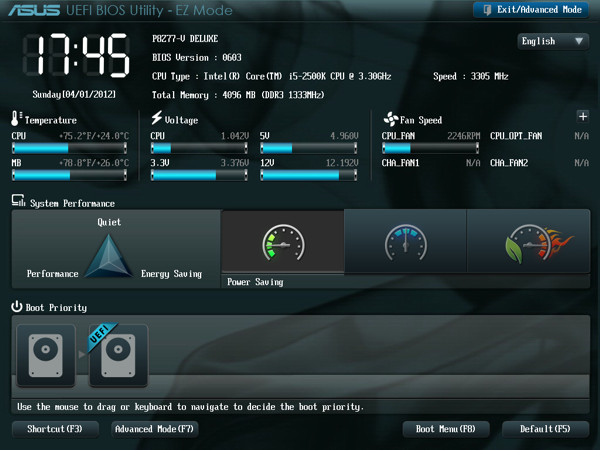Viewport: 600px width, 450px height.
Task: Open Boot Menu (F8)
Action: [x=446, y=429]
